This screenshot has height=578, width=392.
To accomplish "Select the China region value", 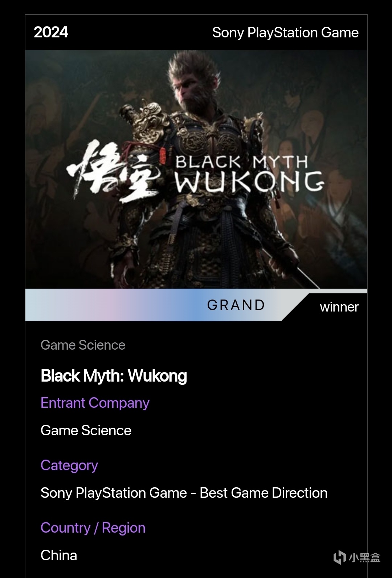I will [59, 555].
